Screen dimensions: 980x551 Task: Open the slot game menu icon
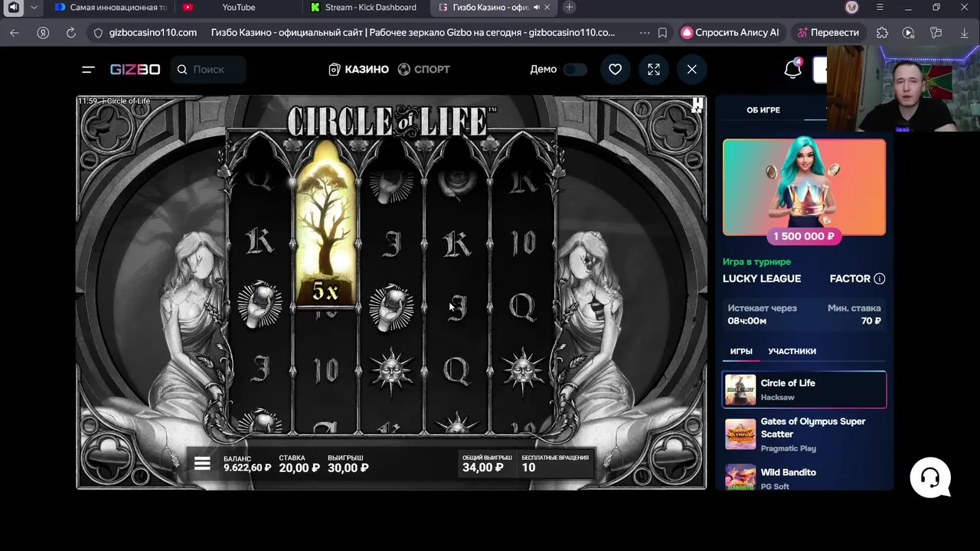click(x=202, y=463)
